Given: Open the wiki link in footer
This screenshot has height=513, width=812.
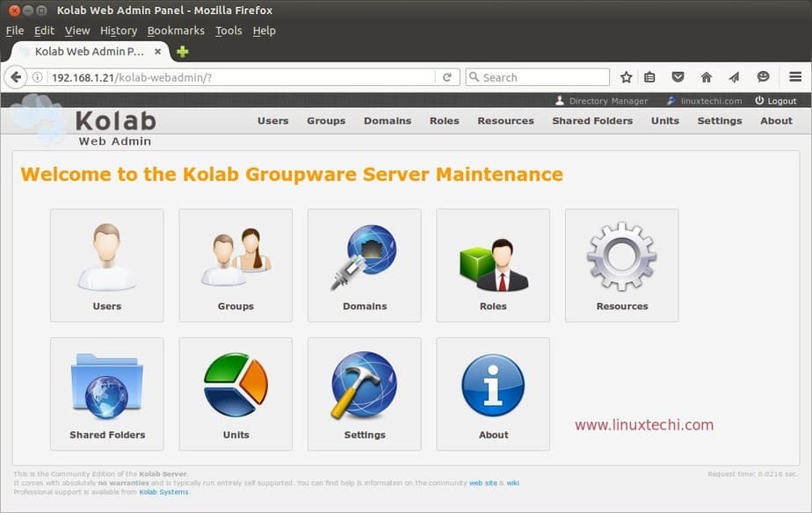Looking at the screenshot, I should click(x=512, y=483).
